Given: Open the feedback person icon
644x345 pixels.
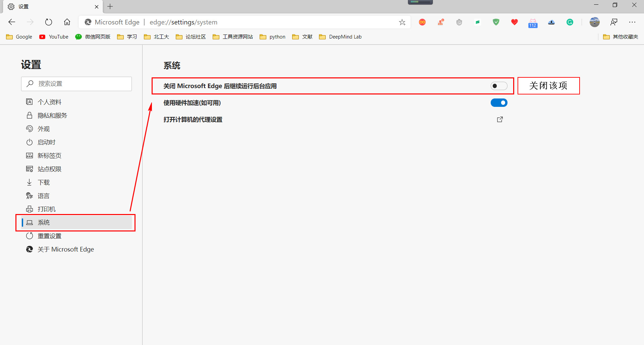Looking at the screenshot, I should (614, 22).
